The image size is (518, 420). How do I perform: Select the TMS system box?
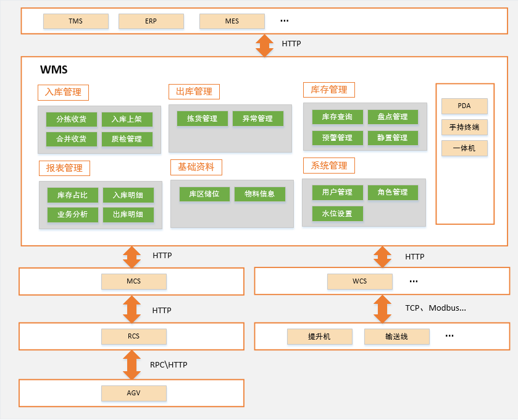(75, 21)
